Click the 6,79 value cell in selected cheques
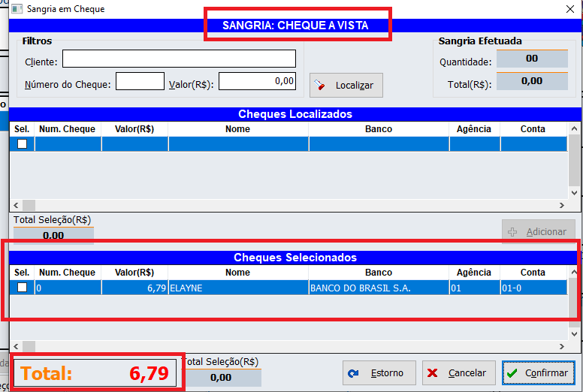This screenshot has height=392, width=583. tap(134, 288)
